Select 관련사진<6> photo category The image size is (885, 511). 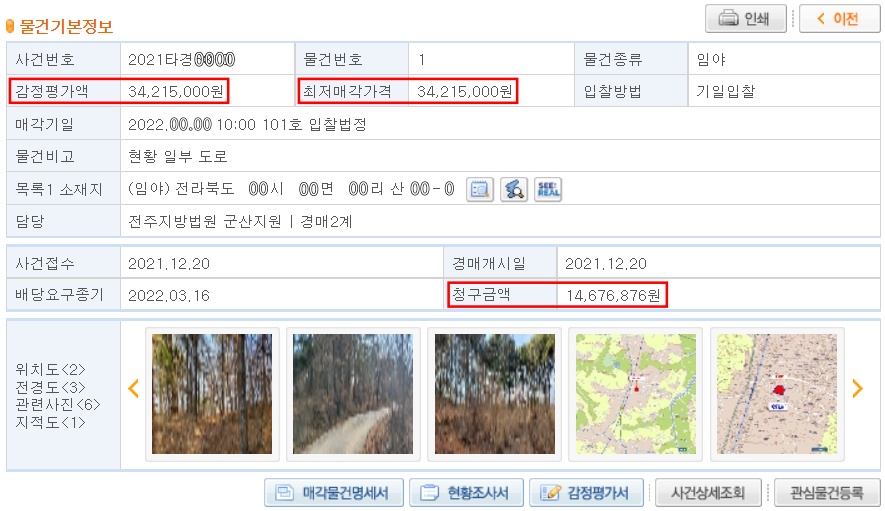click(x=58, y=405)
